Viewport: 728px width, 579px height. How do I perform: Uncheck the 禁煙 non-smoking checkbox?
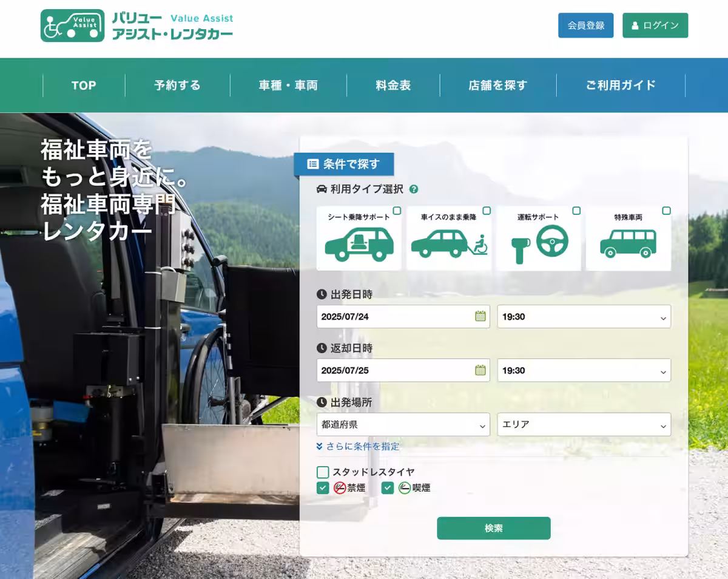(323, 488)
